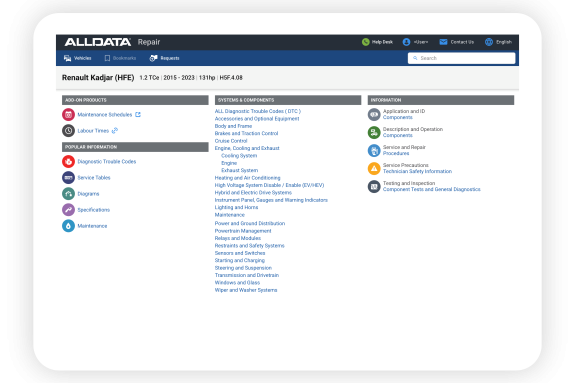Click the Service Tables icon
The image size is (575, 383).
click(x=68, y=178)
